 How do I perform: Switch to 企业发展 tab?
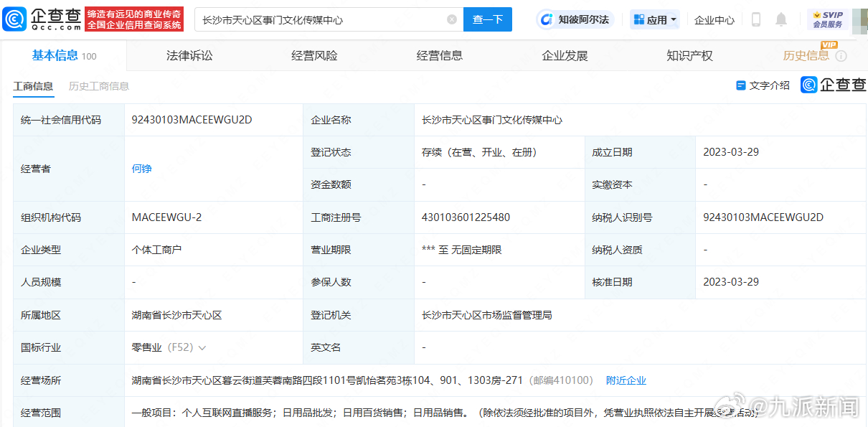tap(565, 56)
